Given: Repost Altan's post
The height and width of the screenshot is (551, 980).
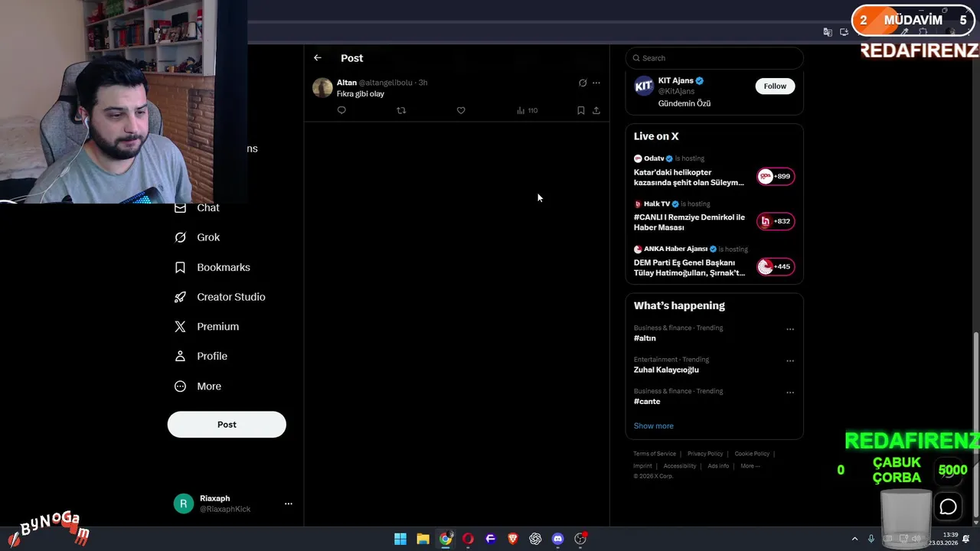Looking at the screenshot, I should [x=401, y=110].
